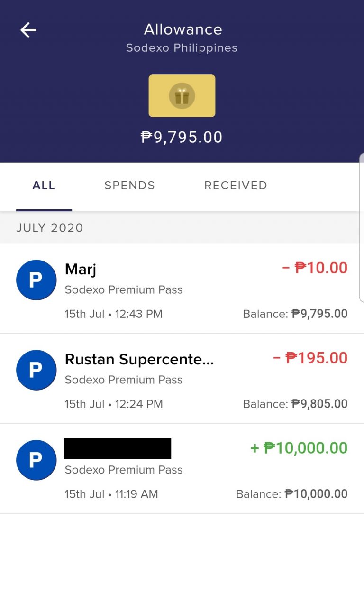The width and height of the screenshot is (364, 605).
Task: Tap the P icon beside Marj
Action: (x=36, y=280)
